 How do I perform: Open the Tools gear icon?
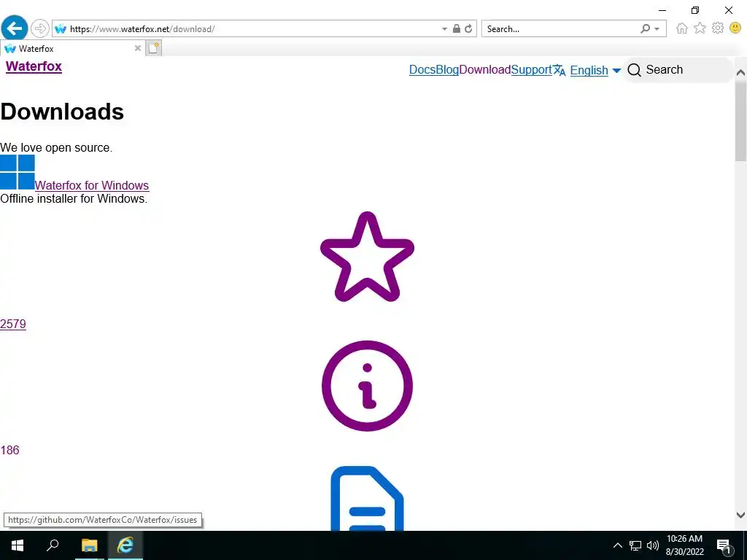click(x=718, y=28)
